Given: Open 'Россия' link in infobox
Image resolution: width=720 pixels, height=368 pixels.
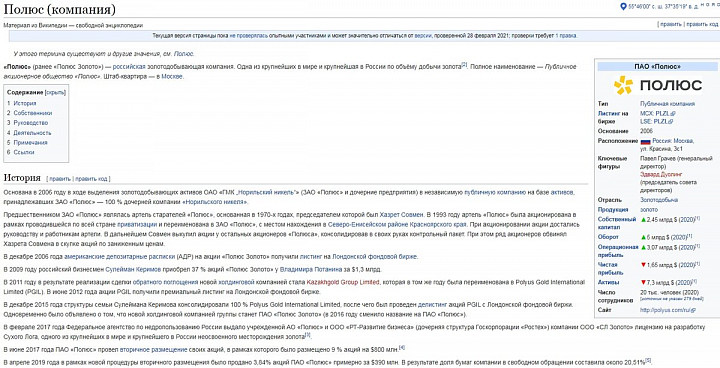Looking at the screenshot, I should (662, 141).
